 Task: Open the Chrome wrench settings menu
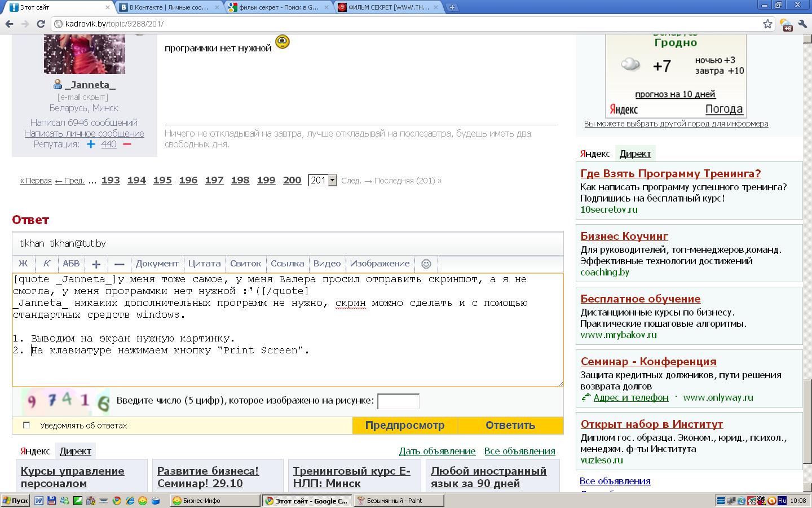802,24
